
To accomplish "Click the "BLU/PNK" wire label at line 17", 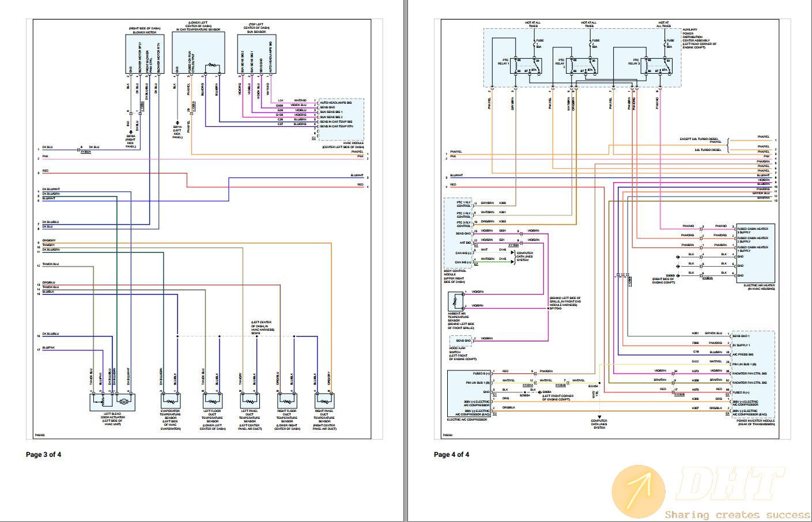I will 48,348.
